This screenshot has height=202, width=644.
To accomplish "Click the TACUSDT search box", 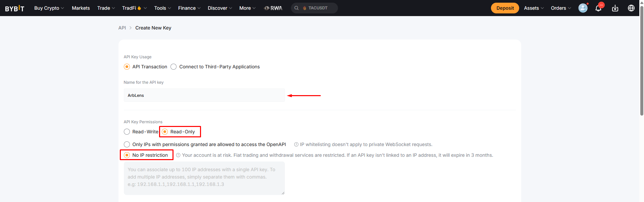I will click(314, 8).
